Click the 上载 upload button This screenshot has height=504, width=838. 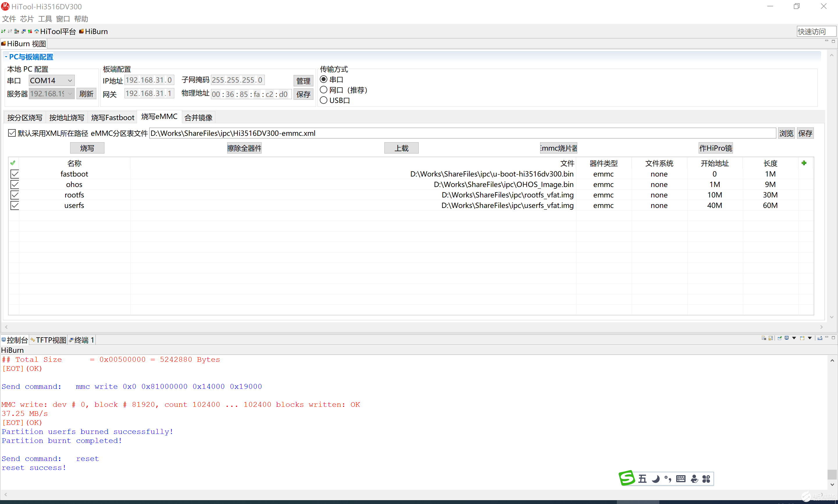click(x=401, y=148)
